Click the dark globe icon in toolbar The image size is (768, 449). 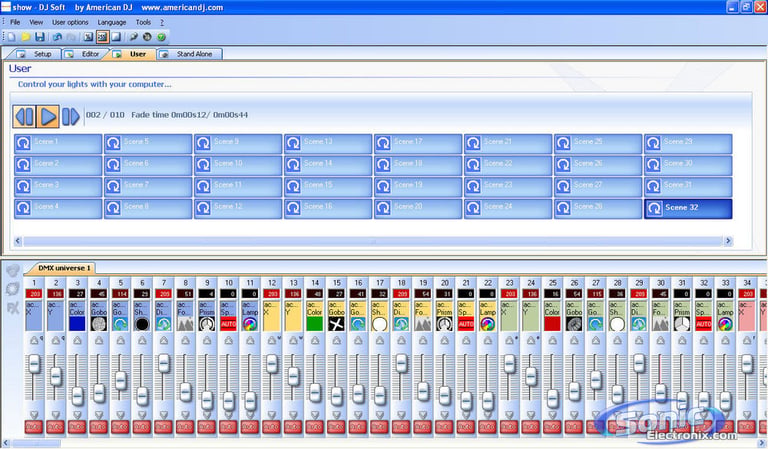[147, 37]
